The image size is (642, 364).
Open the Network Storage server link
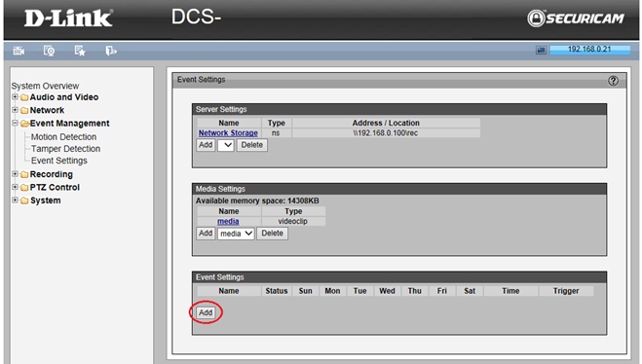click(x=228, y=133)
